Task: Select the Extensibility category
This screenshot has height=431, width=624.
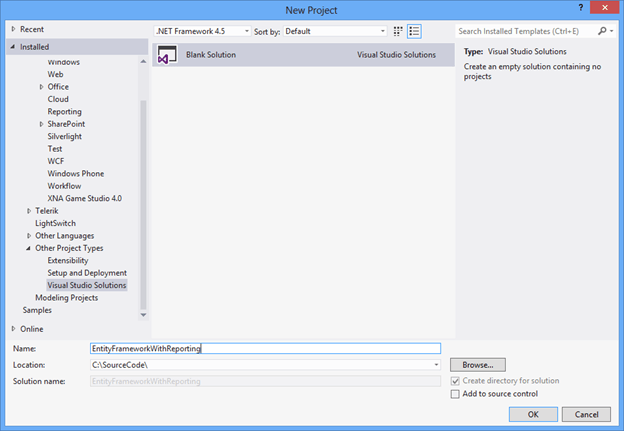Action: click(x=68, y=261)
